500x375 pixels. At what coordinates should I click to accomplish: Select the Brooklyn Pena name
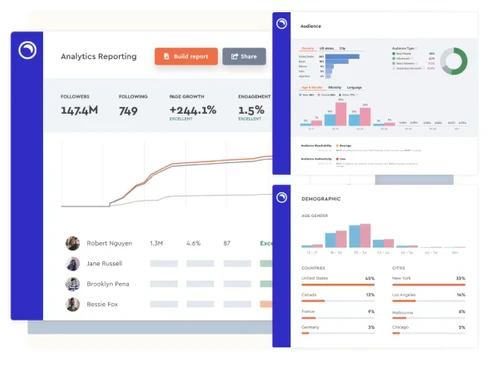108,284
